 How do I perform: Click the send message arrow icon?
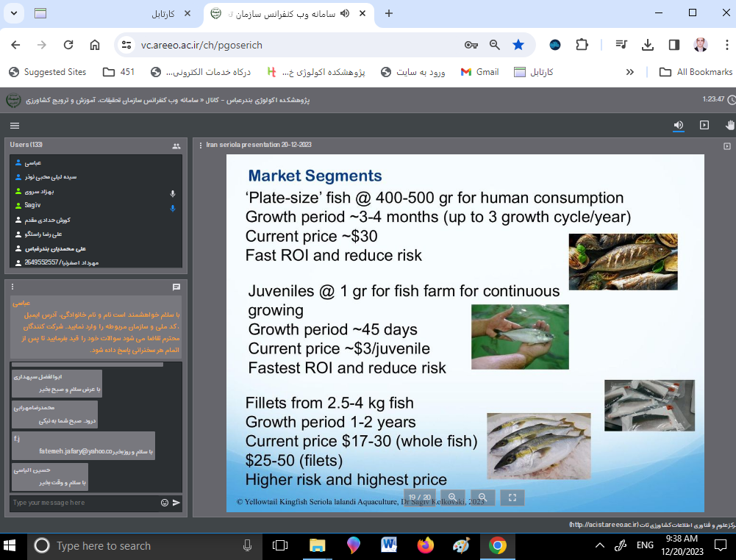pyautogui.click(x=176, y=503)
